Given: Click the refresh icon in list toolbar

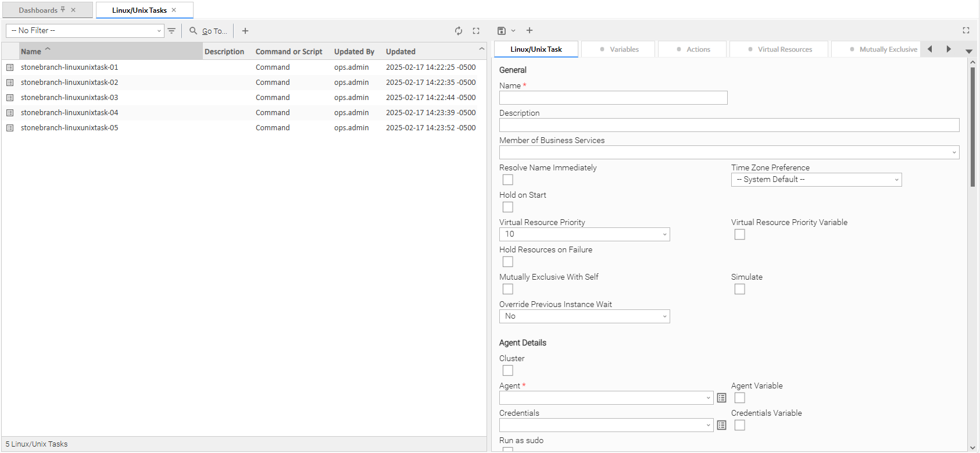Looking at the screenshot, I should click(x=459, y=31).
